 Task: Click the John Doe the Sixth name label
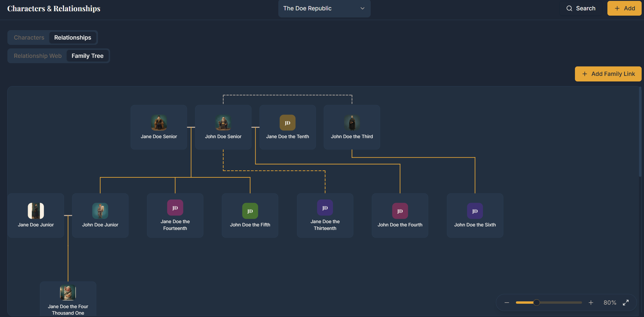tap(475, 225)
